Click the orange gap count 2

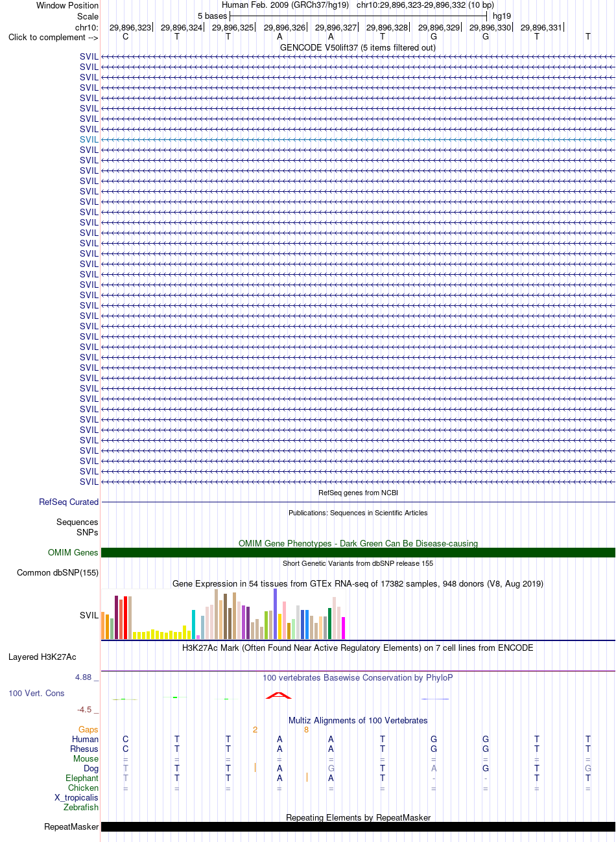[255, 729]
